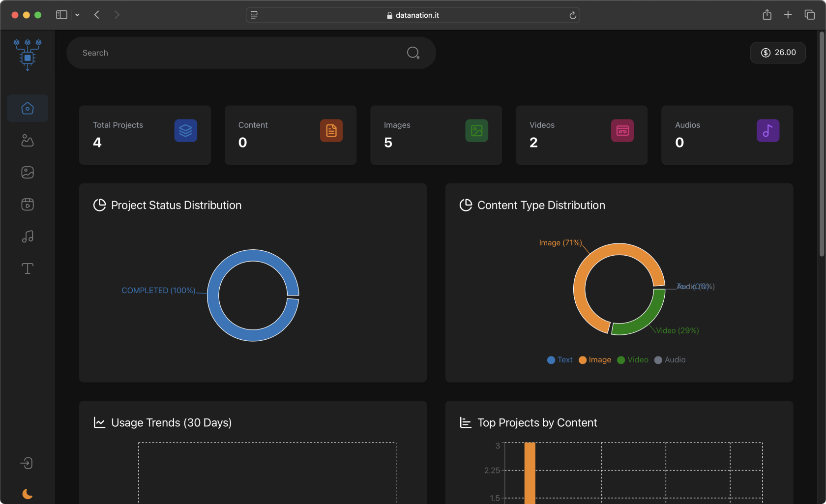
Task: Focus the Search input field
Action: point(251,53)
